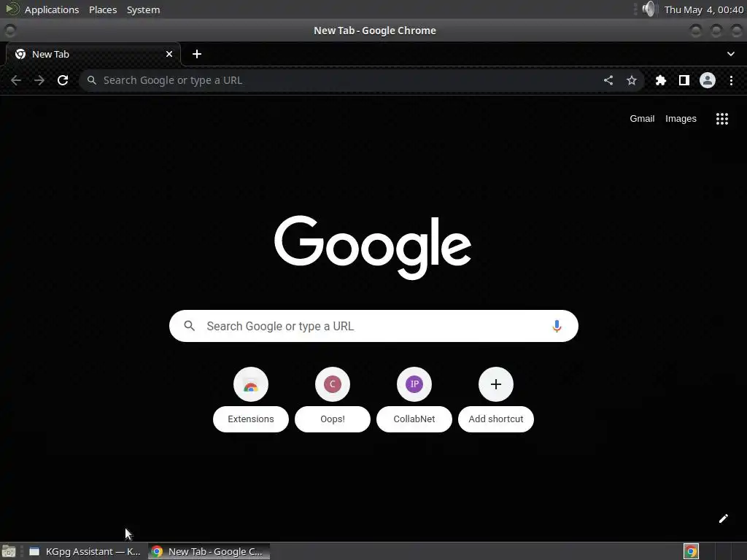Start voice search with microphone

coord(557,326)
